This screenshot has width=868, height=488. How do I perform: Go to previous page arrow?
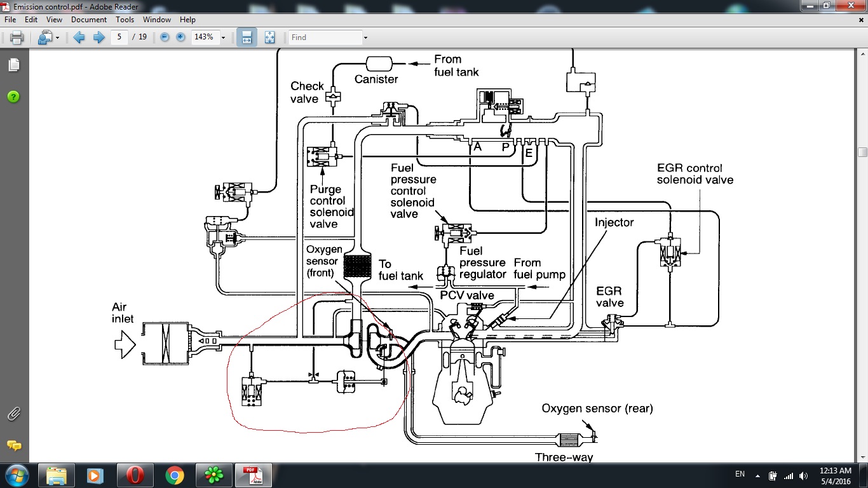click(x=79, y=37)
